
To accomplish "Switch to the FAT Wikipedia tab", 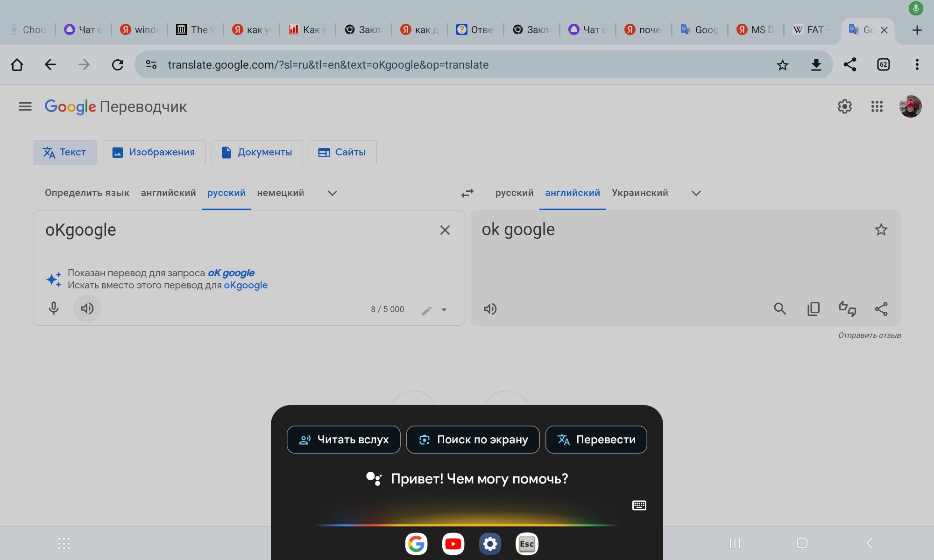I will [812, 30].
